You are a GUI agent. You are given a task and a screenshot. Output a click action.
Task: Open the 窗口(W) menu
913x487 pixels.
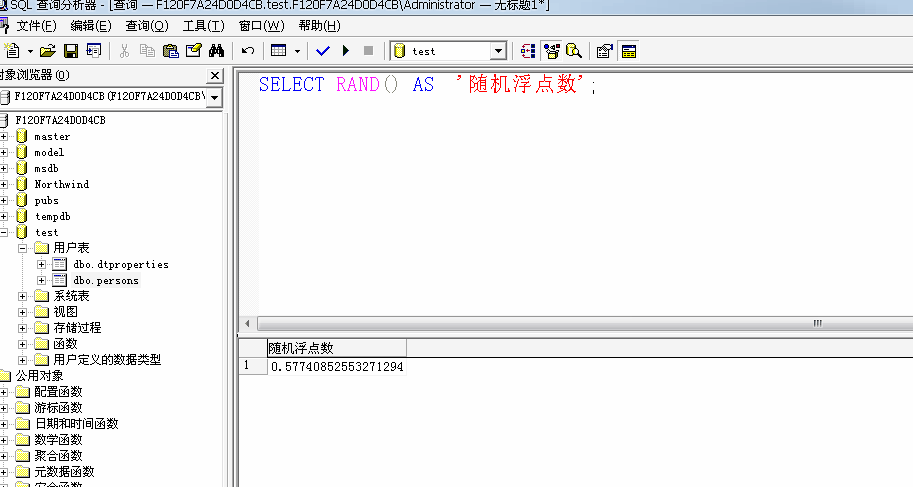(261, 26)
